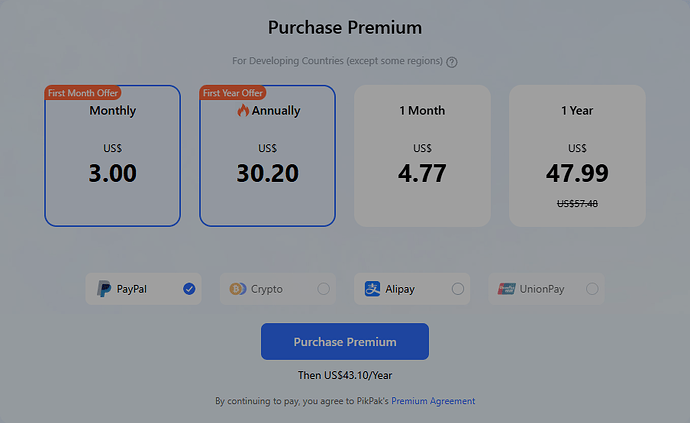Open the Premium Agreement link
Image resolution: width=690 pixels, height=423 pixels.
[433, 401]
